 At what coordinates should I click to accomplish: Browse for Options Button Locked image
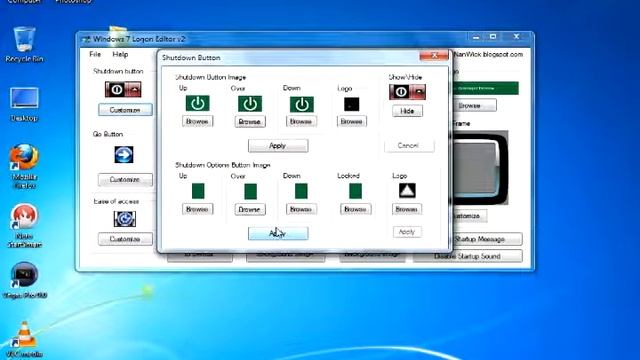tap(355, 209)
